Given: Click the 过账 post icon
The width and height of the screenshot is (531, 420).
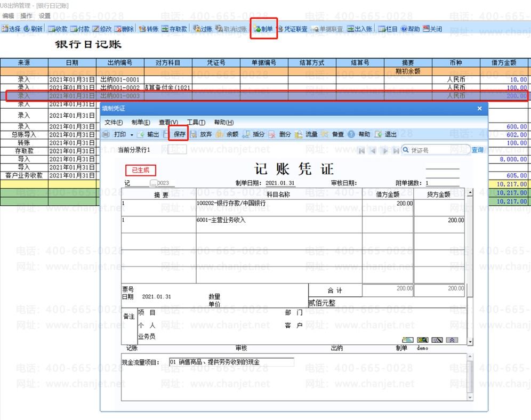Looking at the screenshot, I should (x=203, y=29).
